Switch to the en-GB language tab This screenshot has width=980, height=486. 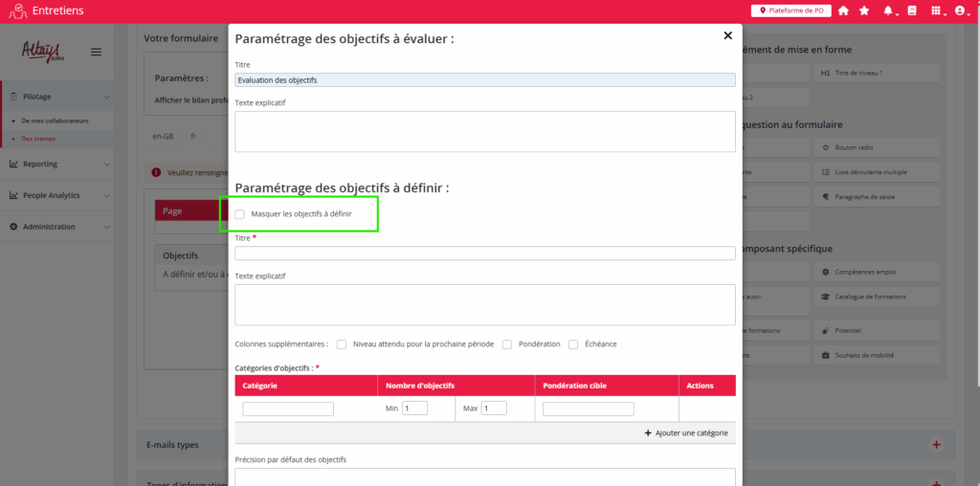pyautogui.click(x=164, y=136)
